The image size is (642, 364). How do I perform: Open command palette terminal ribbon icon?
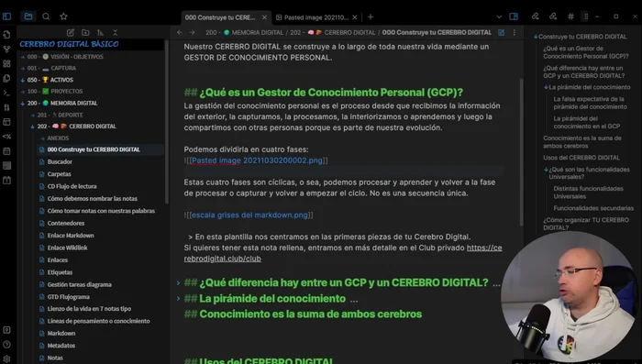click(6, 93)
